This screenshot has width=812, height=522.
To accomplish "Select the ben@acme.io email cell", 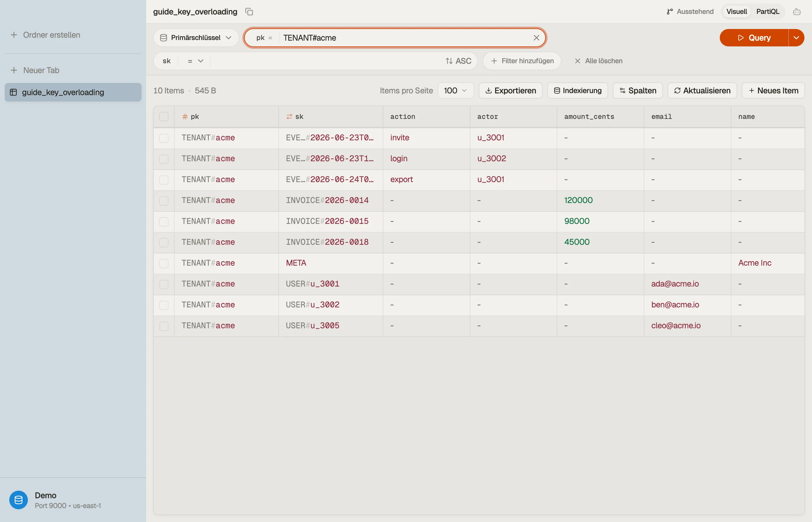I will pos(688,305).
